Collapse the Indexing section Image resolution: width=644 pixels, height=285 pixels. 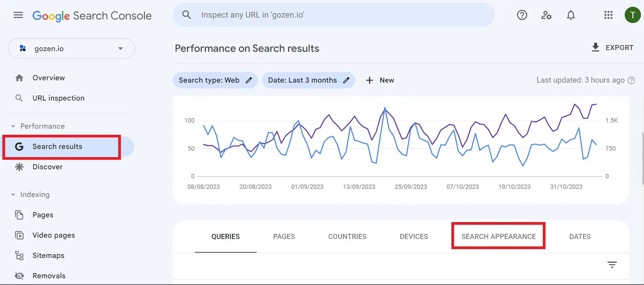[13, 195]
